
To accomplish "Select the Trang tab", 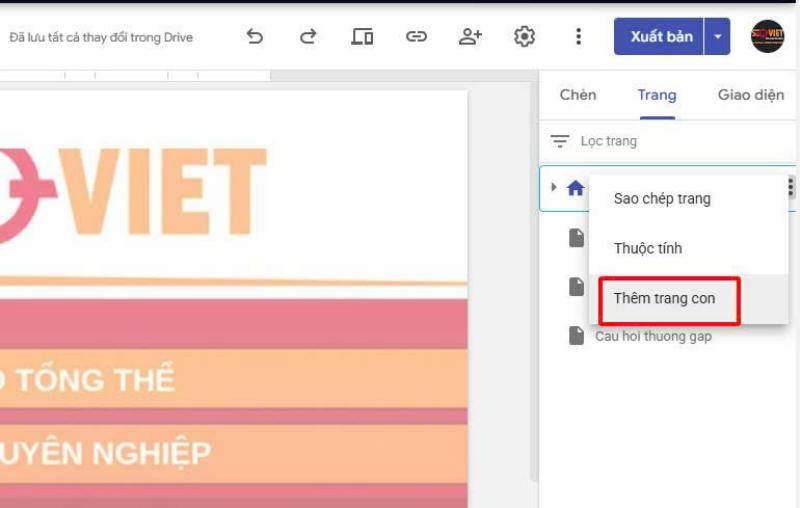I will [x=657, y=95].
